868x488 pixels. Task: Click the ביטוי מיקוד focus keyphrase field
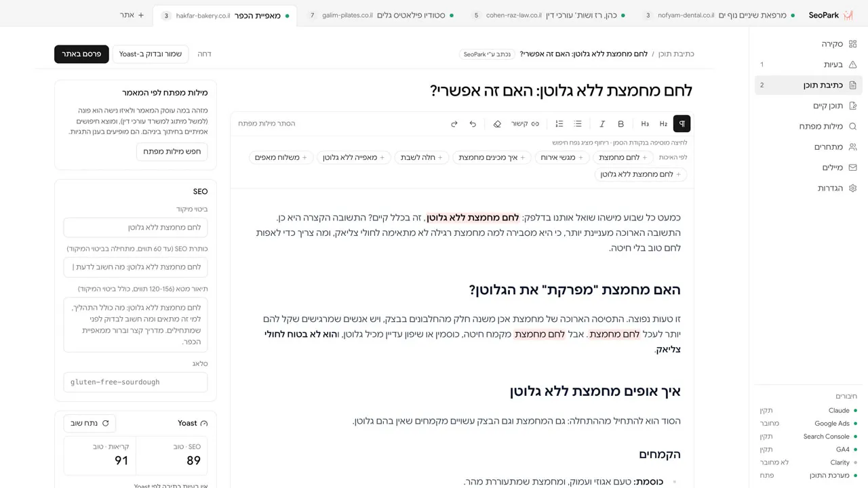136,227
